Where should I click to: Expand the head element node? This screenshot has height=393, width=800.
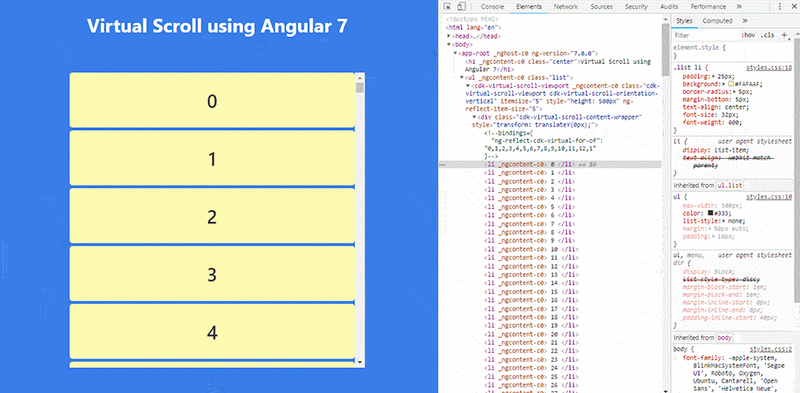[x=449, y=36]
